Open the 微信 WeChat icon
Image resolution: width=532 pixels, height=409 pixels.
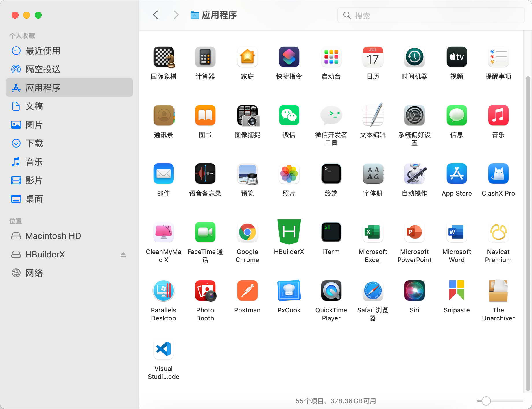coord(289,115)
